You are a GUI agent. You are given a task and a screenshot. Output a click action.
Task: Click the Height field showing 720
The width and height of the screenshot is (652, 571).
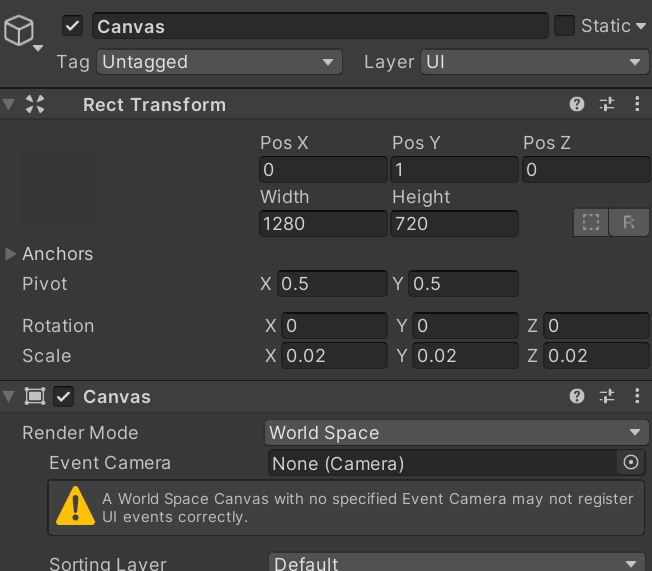(454, 224)
